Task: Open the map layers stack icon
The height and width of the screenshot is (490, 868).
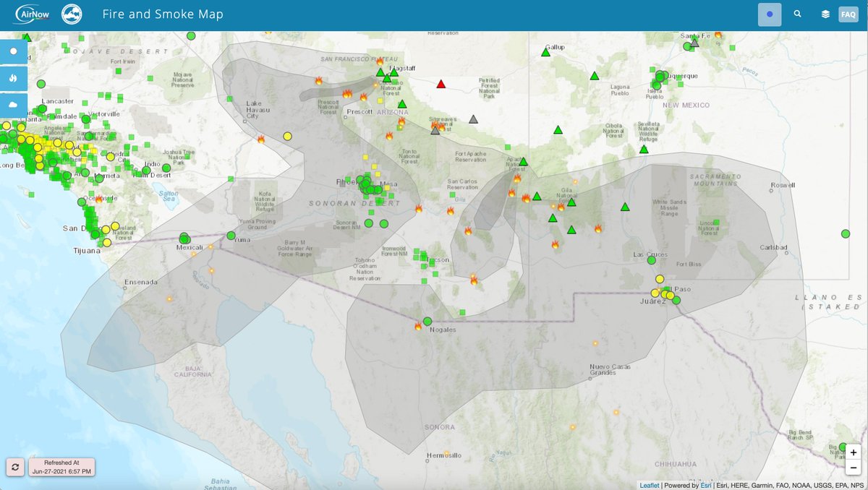Action: [x=825, y=14]
